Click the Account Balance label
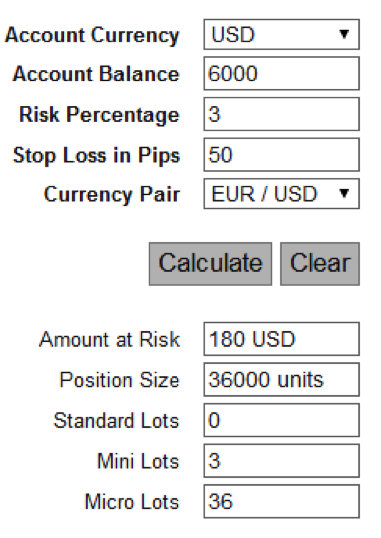Image resolution: width=381 pixels, height=538 pixels. coord(96,74)
